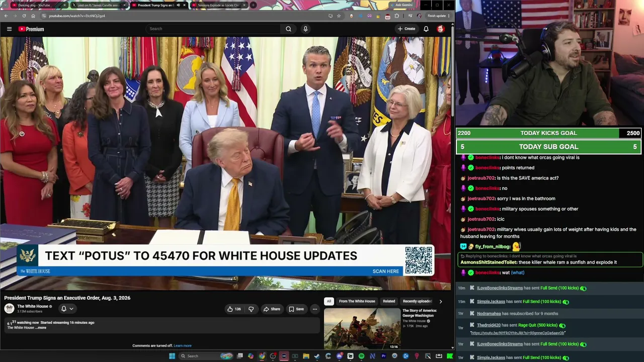Screen dimensions: 644x362
Task: Reload the current page
Action: [24, 16]
